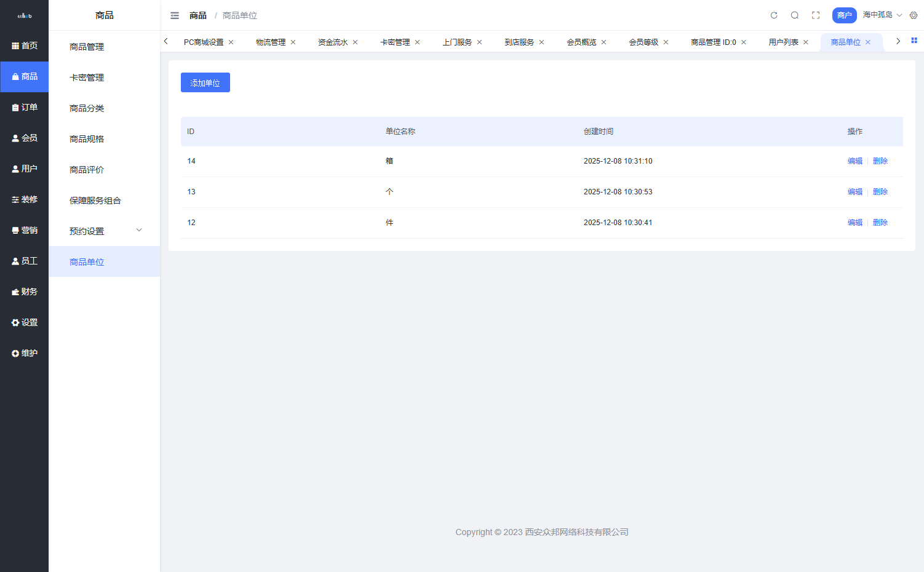
Task: Collapse sidebar using the hamburger menu icon
Action: [x=175, y=15]
